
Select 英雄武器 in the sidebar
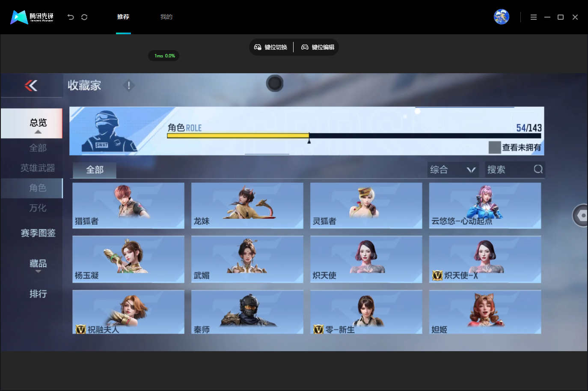[38, 168]
